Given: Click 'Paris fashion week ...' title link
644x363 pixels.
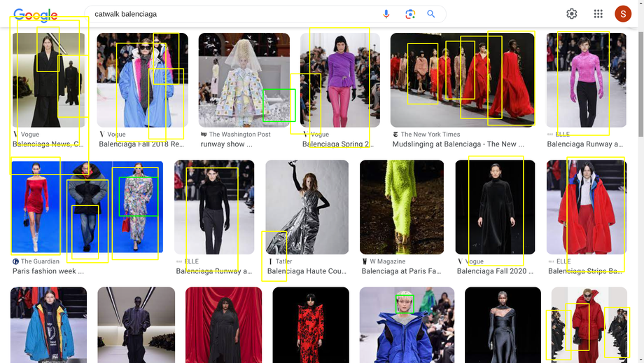Looking at the screenshot, I should (48, 271).
